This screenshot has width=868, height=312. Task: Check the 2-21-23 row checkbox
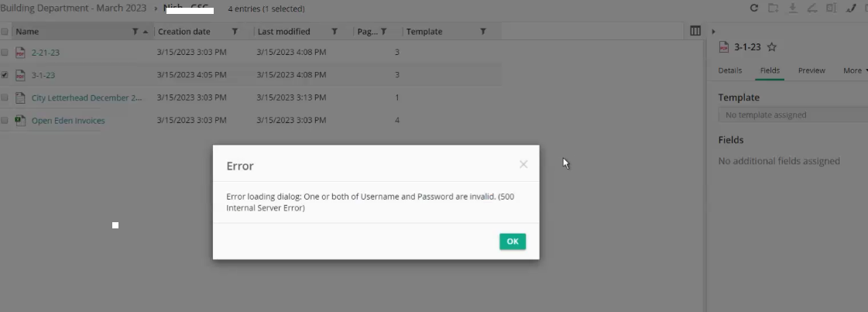5,53
